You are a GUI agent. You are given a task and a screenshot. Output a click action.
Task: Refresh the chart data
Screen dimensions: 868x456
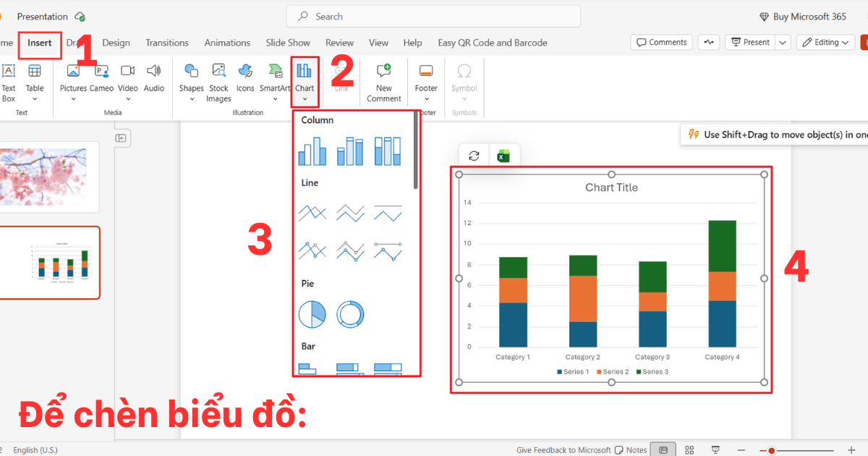(474, 156)
